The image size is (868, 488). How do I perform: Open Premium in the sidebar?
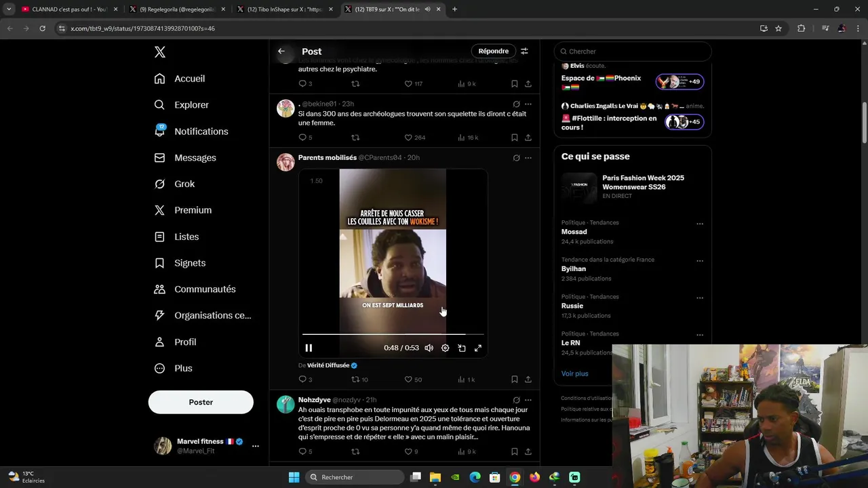pos(182,210)
